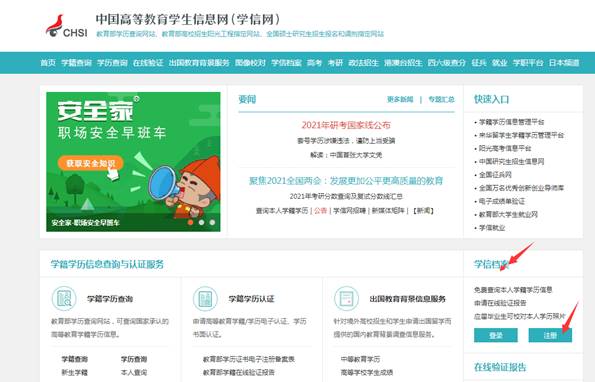Screen dimensions: 595x382
Task: Open 学职平台 in the navigation bar
Action: (x=528, y=63)
